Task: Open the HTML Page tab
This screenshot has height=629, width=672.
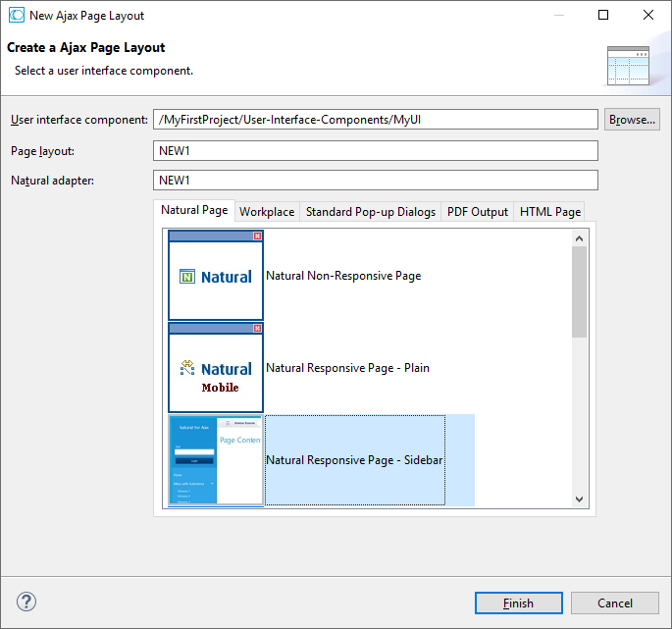Action: [550, 212]
